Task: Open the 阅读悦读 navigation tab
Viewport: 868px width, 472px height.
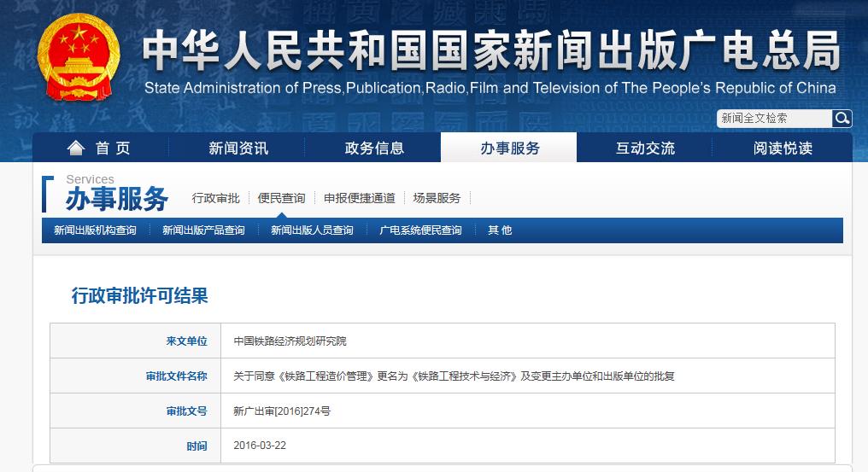Action: coord(783,148)
